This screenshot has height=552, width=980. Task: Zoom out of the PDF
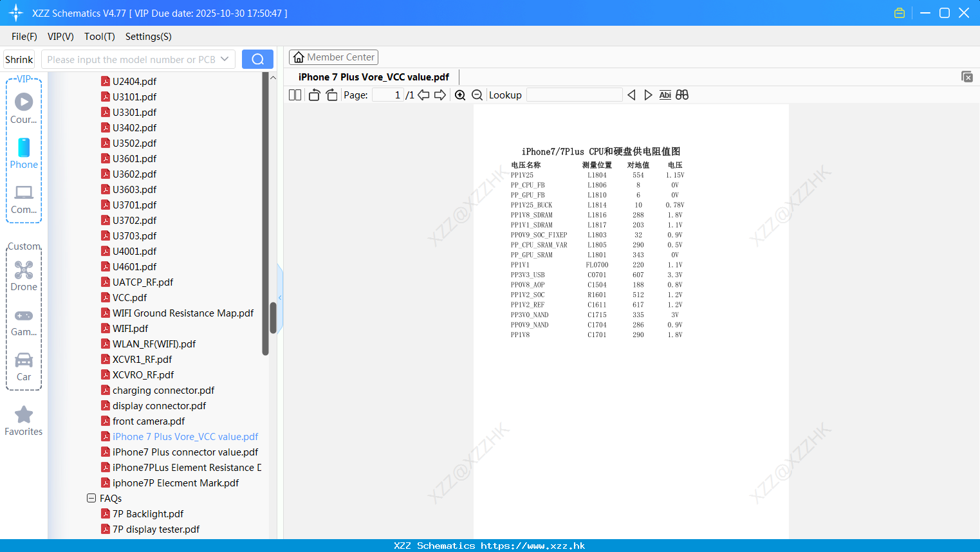point(477,95)
